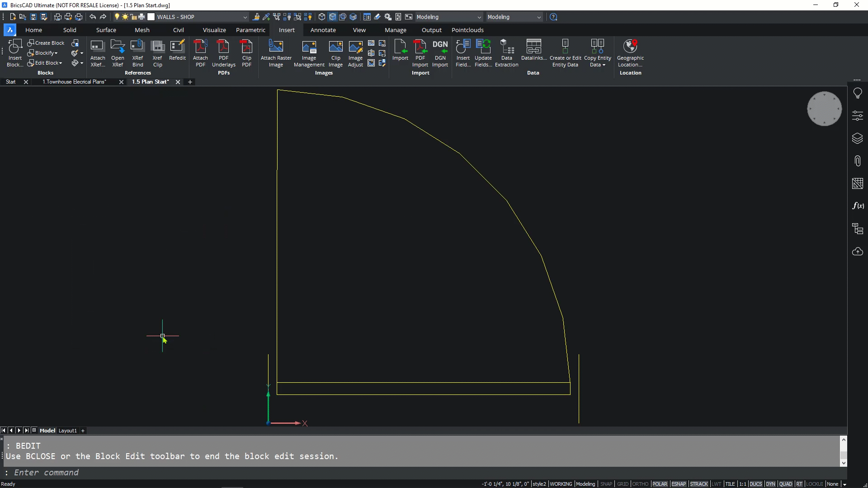Switch to the Annotate ribbon tab
Viewport: 868px width, 488px height.
(x=323, y=30)
